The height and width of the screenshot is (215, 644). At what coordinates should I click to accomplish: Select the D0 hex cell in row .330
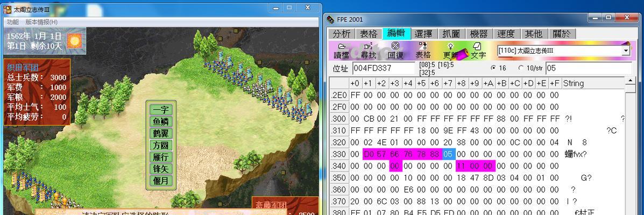369,154
